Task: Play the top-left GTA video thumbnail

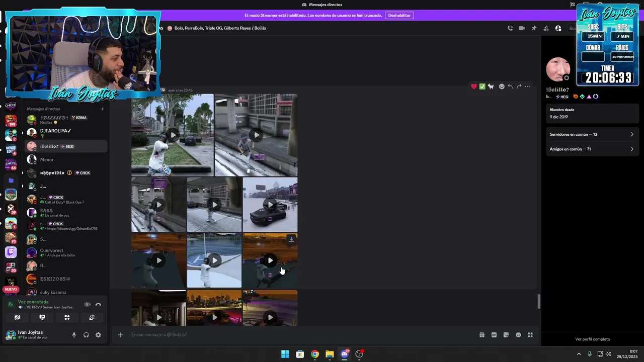Action: pos(173,135)
